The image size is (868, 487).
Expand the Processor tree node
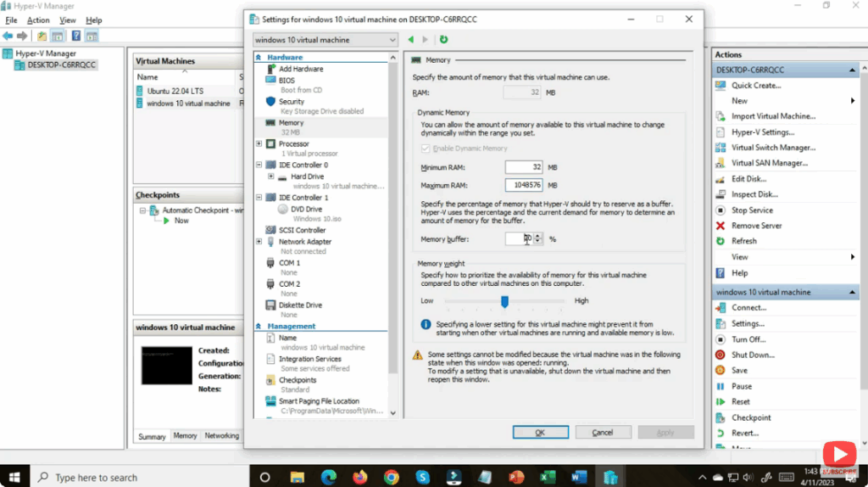[x=259, y=144]
